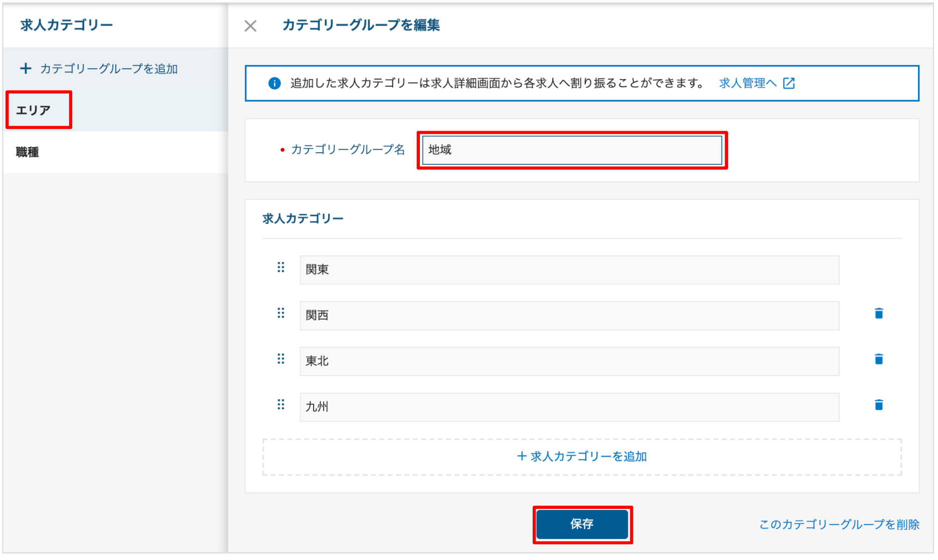
Task: Open the 求人管理へ link
Action: pos(748,83)
